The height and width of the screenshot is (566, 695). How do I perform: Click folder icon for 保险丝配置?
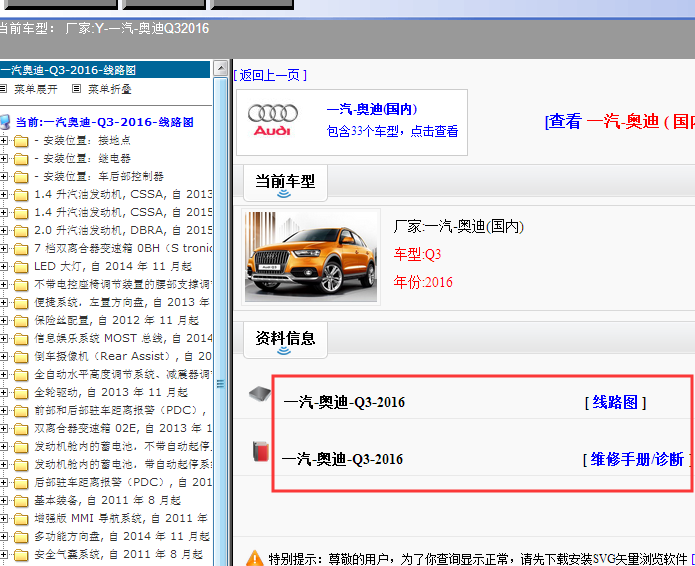click(x=21, y=321)
